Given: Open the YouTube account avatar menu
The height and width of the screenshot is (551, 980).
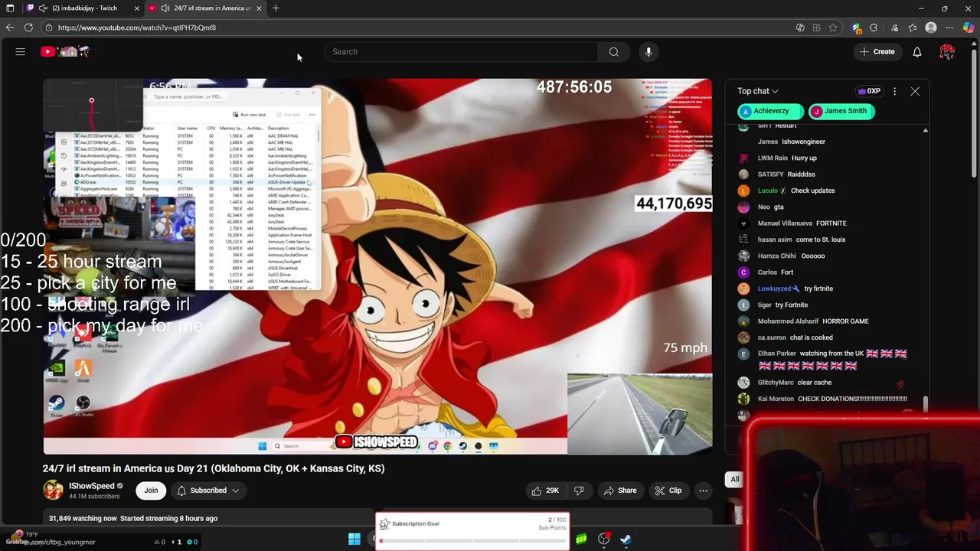Looking at the screenshot, I should [947, 51].
